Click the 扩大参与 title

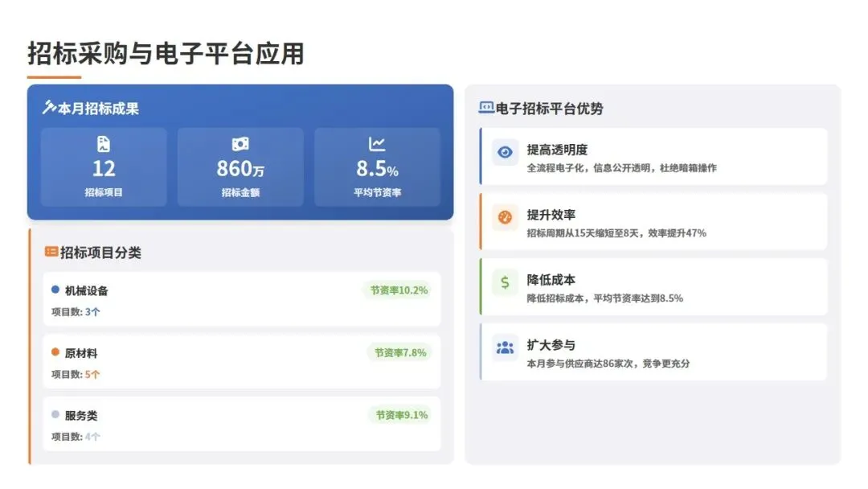[551, 345]
